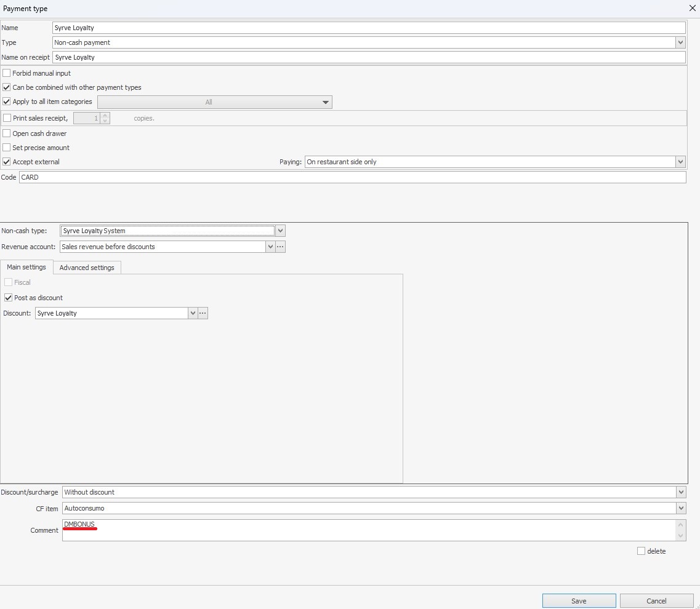This screenshot has width=700, height=609.
Task: Expand the Type dropdown arrow
Action: point(680,42)
